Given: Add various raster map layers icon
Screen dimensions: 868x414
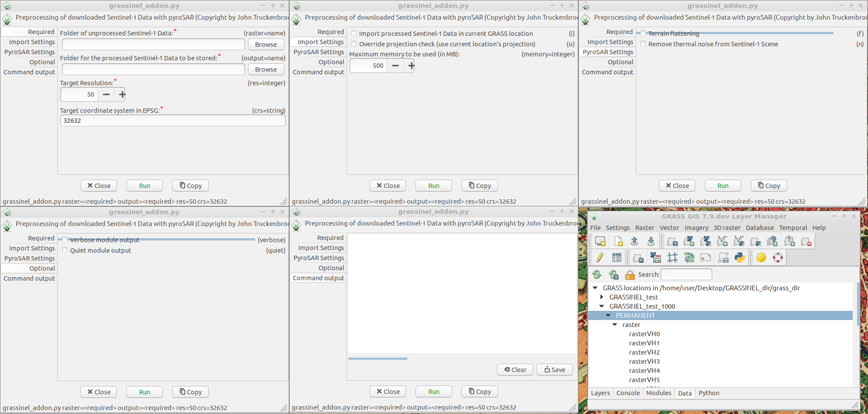Looking at the screenshot, I should coord(706,241).
